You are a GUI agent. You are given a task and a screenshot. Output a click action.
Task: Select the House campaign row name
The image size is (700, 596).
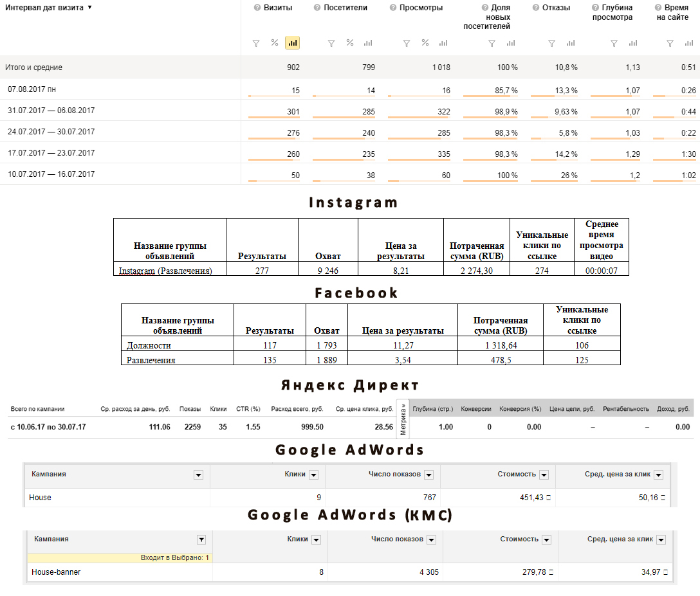[x=40, y=498]
